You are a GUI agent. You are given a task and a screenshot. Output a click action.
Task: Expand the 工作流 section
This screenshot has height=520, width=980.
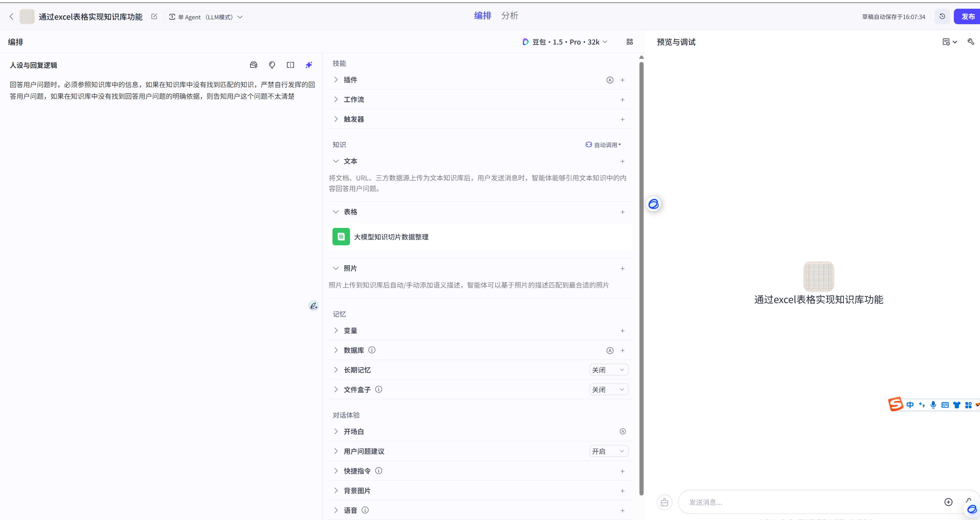pyautogui.click(x=354, y=100)
